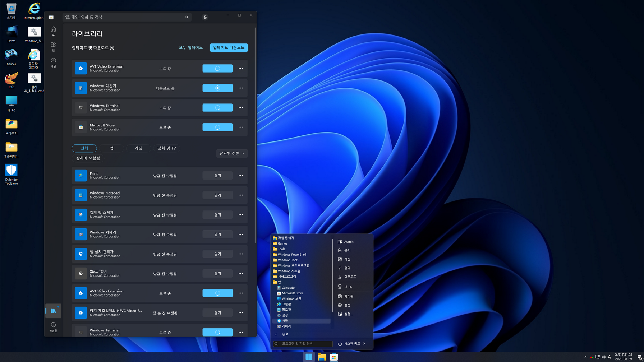644x362 pixels.
Task: Click 열기 for 앱 설치 관리자
Action: [217, 254]
